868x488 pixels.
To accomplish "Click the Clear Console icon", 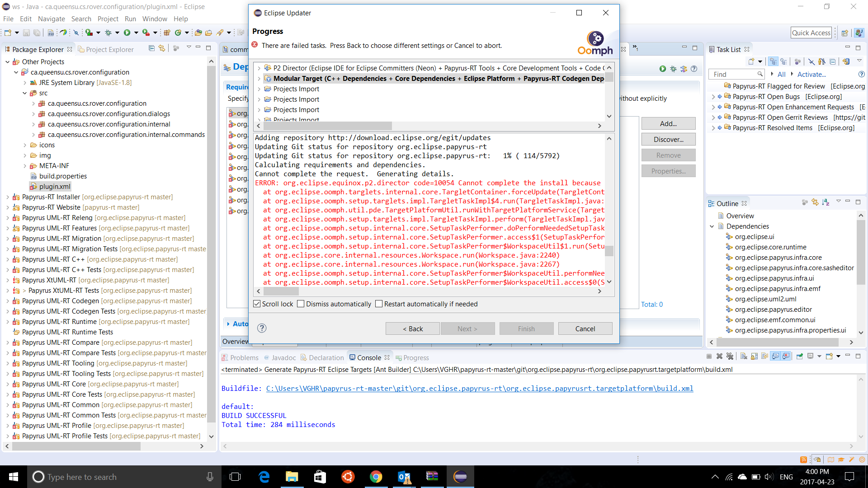I will pyautogui.click(x=744, y=357).
